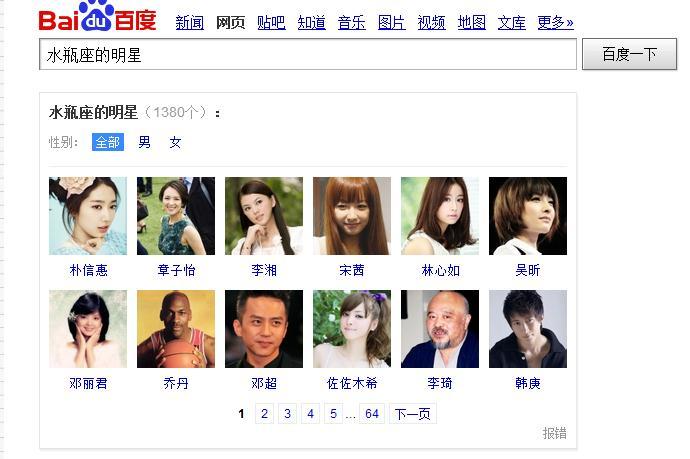Image resolution: width=690 pixels, height=459 pixels.
Task: Go to 下一页 next page
Action: pyautogui.click(x=413, y=414)
